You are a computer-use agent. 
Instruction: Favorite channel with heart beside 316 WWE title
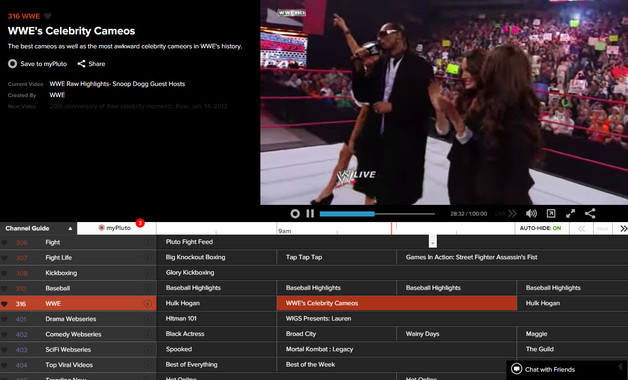(x=48, y=16)
